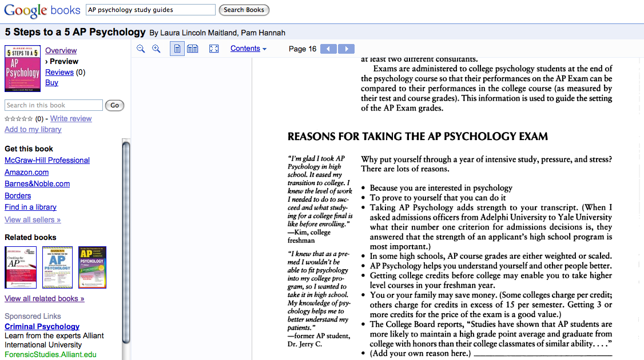Click the Google books logo
This screenshot has height=360, width=644.
[x=42, y=10]
